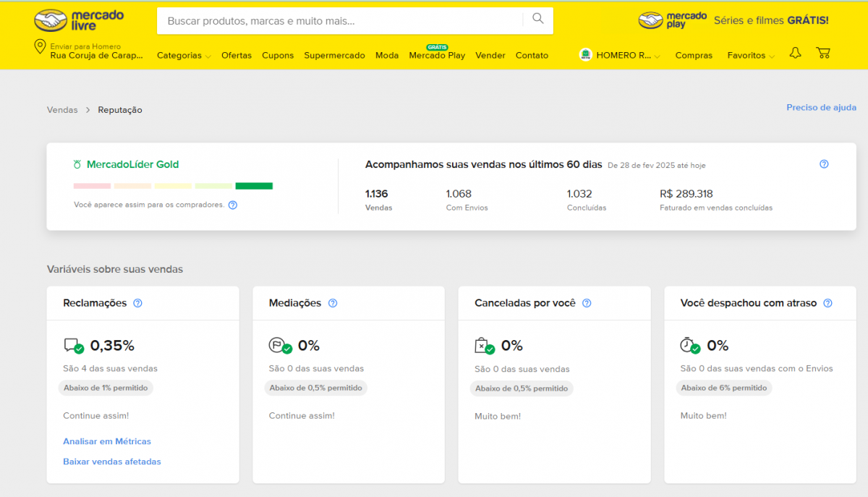
Task: Click the search magnifier icon
Action: (x=538, y=19)
